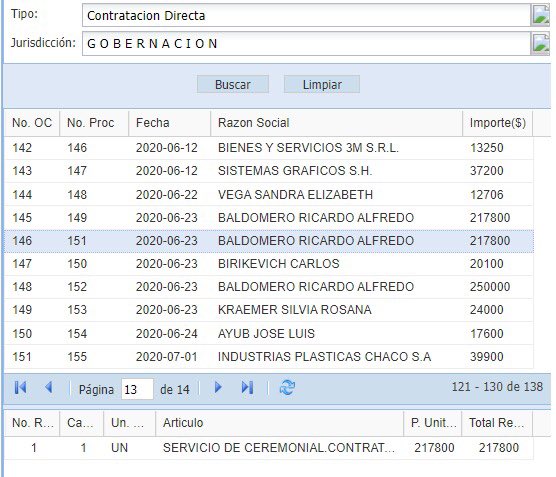Click the Buscar button
The width and height of the screenshot is (556, 477).
pos(233,84)
